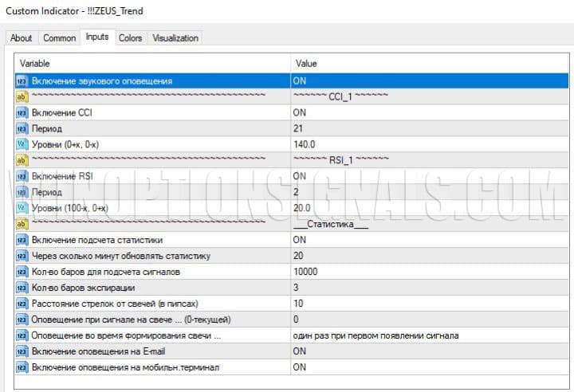Click the icon beside Включение звукового оповещения
The image size is (574, 392).
click(x=22, y=80)
